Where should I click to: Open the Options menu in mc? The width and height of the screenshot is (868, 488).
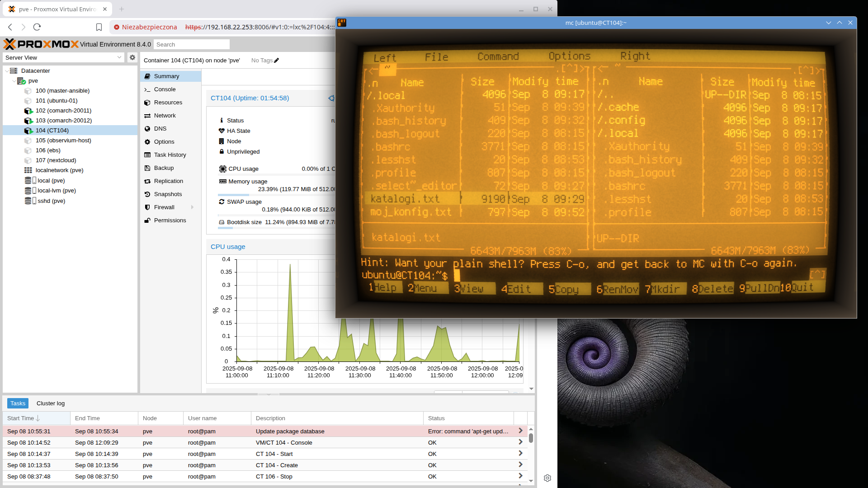click(569, 56)
